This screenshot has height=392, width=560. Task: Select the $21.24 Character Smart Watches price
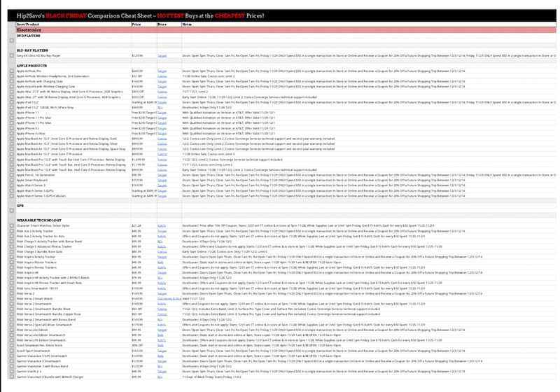coord(144,225)
